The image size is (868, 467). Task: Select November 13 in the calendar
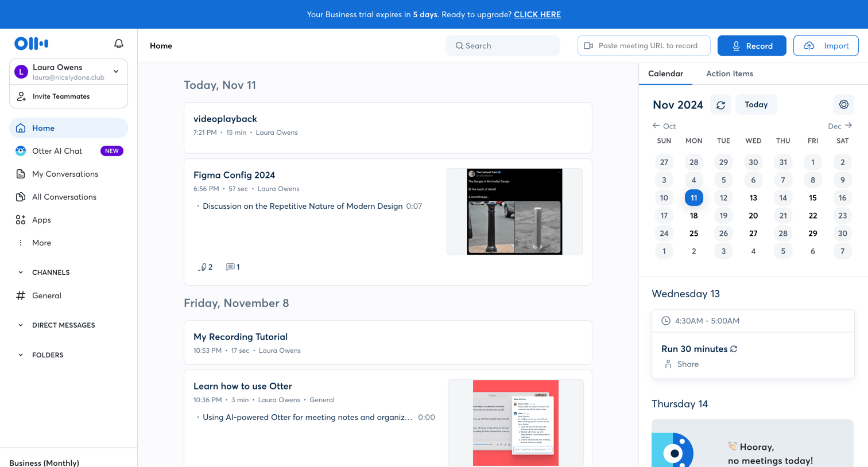tap(753, 198)
